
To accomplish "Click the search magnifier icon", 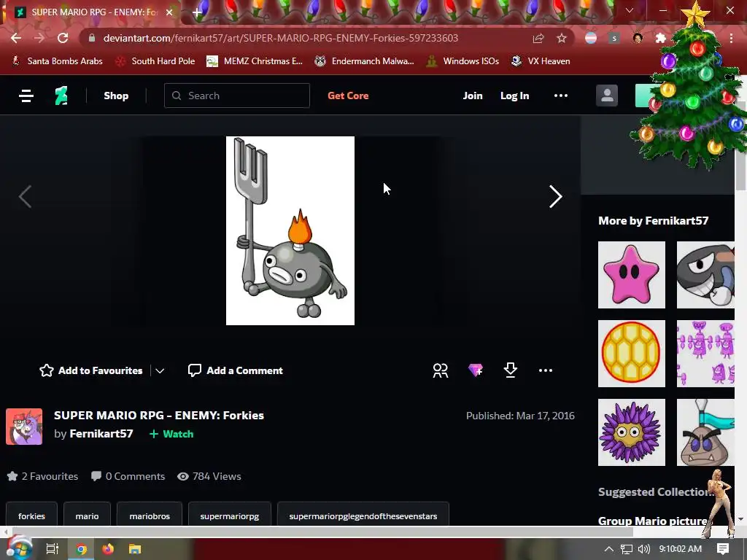I will coord(177,96).
